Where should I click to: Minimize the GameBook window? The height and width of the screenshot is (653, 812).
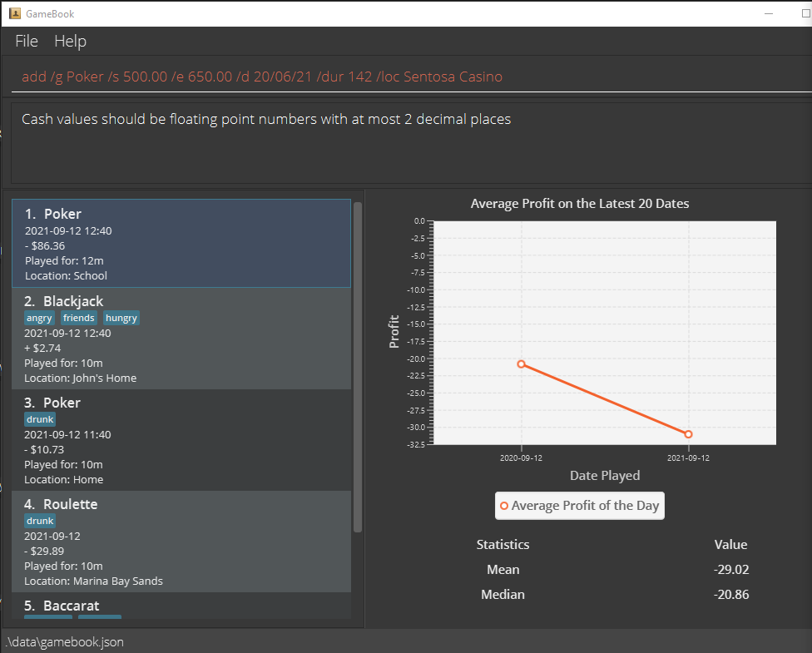pyautogui.click(x=769, y=13)
